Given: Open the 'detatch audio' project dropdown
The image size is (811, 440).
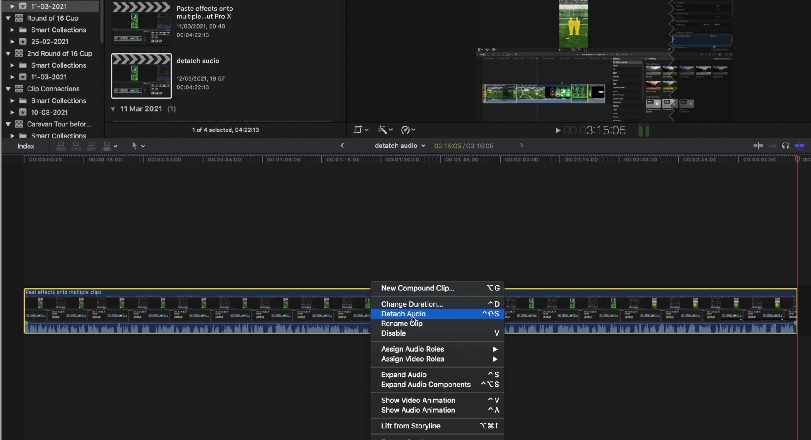Looking at the screenshot, I should click(399, 146).
